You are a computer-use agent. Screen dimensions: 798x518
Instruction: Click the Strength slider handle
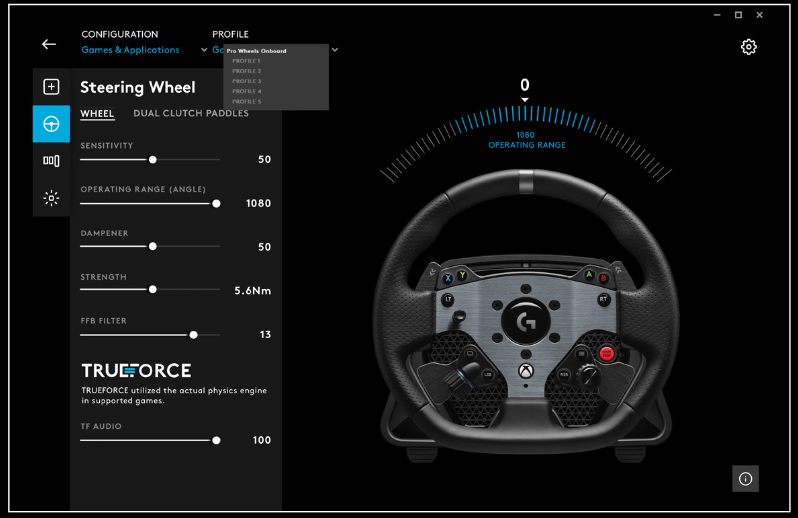[x=152, y=290]
